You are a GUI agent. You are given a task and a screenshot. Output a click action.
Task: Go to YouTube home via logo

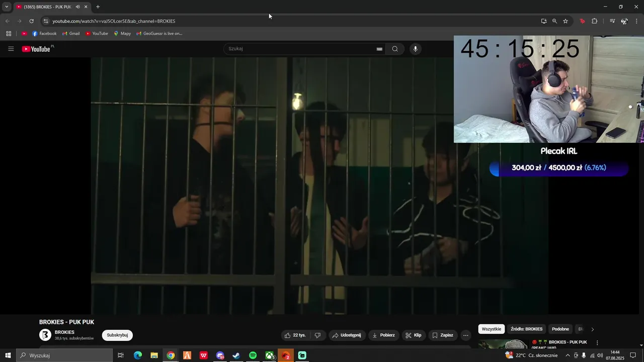click(x=36, y=49)
